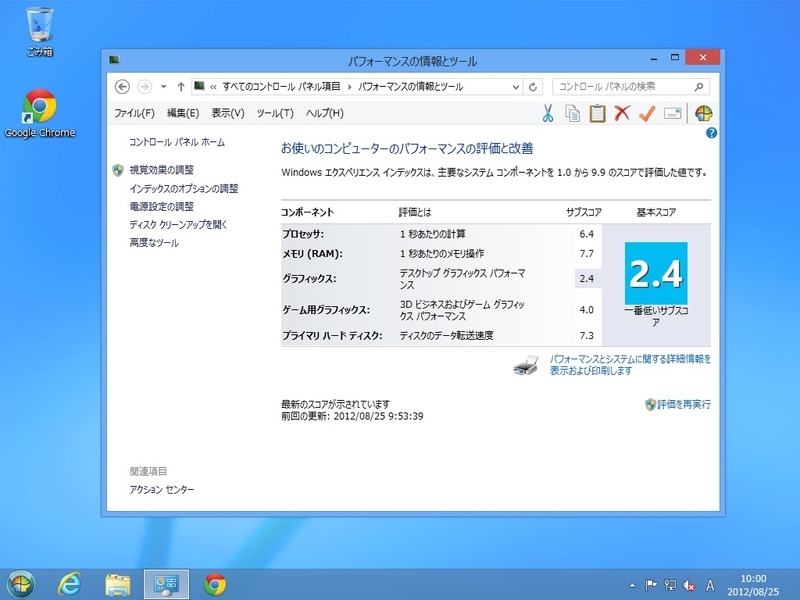Open アクション センター link

(162, 490)
